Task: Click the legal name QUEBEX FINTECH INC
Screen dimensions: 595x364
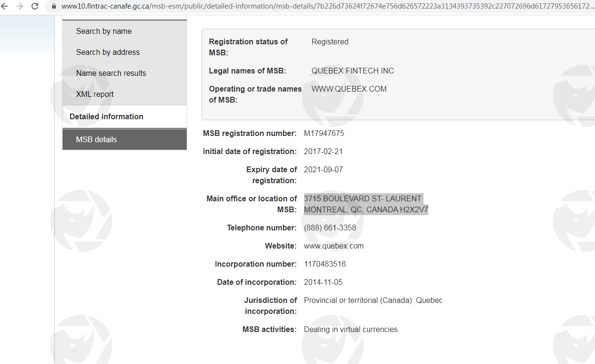Action: (352, 71)
